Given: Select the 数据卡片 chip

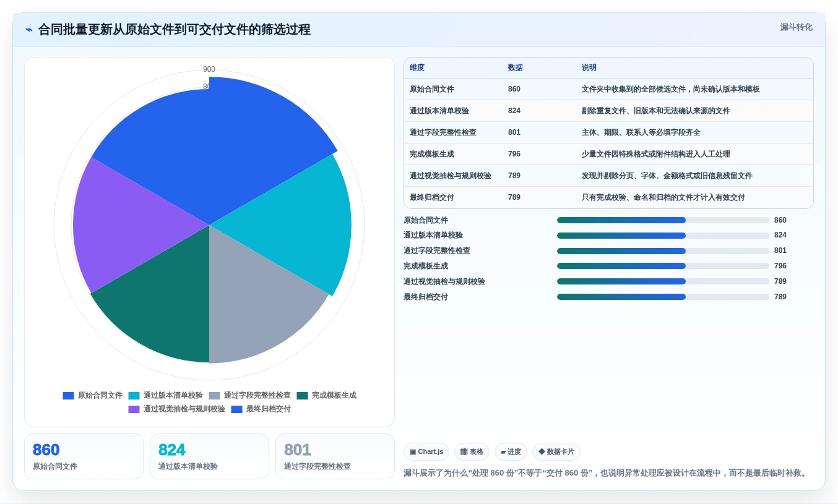Looking at the screenshot, I should (x=556, y=452).
